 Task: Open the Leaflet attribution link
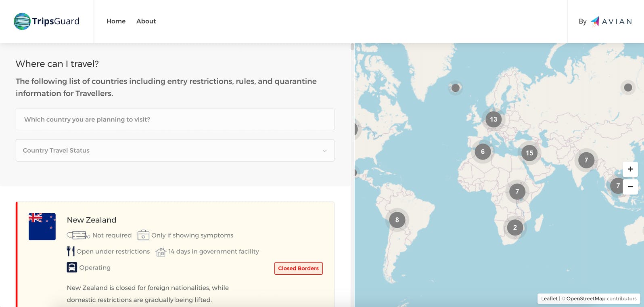pyautogui.click(x=549, y=299)
